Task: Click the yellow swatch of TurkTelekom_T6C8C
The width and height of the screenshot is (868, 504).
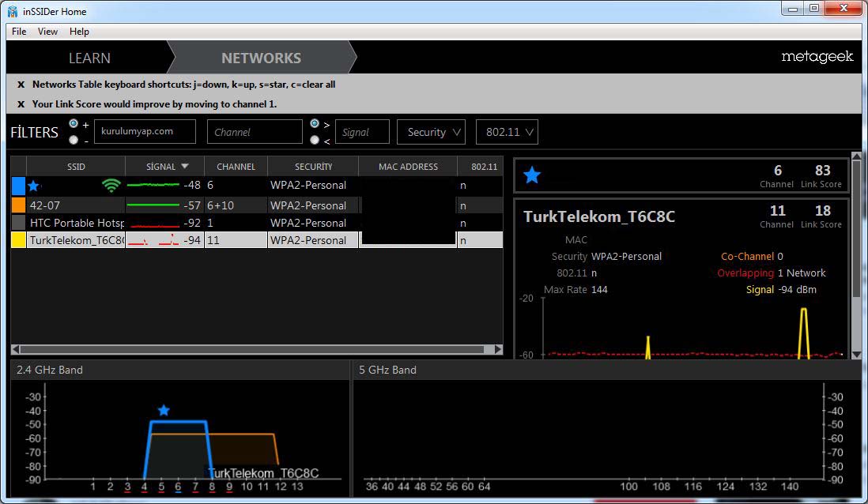Action: [18, 239]
